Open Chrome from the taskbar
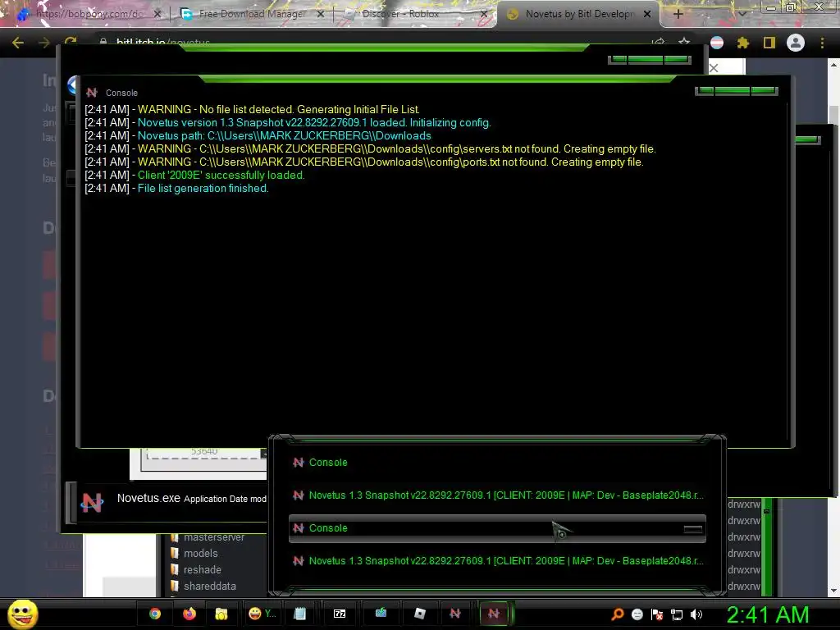840x630 pixels. (x=155, y=614)
